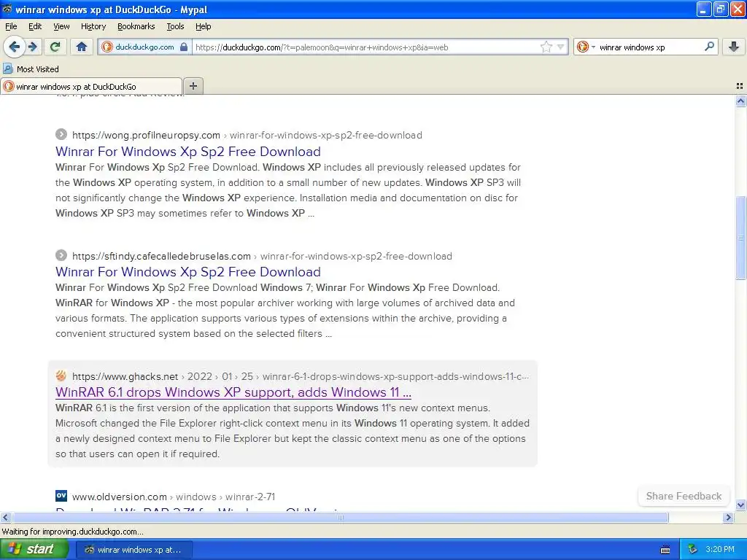Click the horizontal scrollbar left arrow

5,517
